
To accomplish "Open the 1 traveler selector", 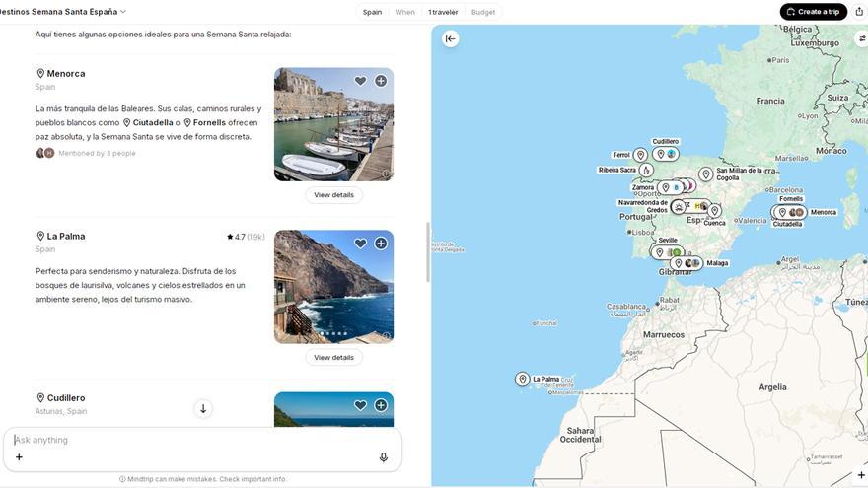I will click(x=443, y=12).
